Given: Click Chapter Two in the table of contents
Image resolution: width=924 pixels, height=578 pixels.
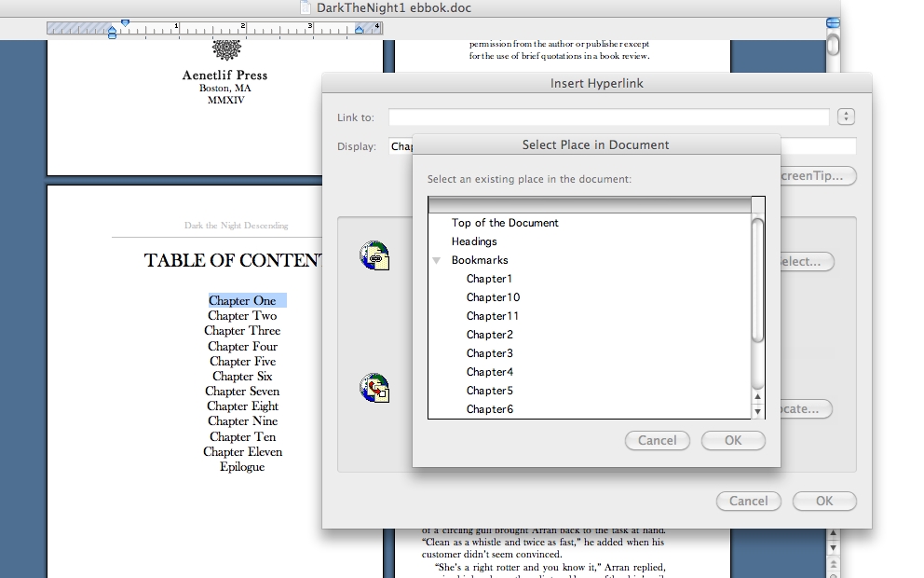Looking at the screenshot, I should pos(242,316).
